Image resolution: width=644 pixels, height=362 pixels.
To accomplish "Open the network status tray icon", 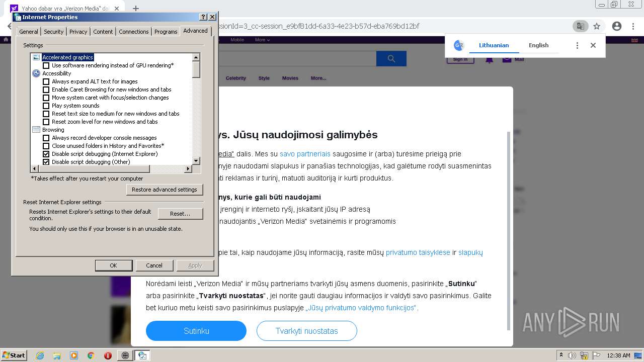I will point(584,355).
